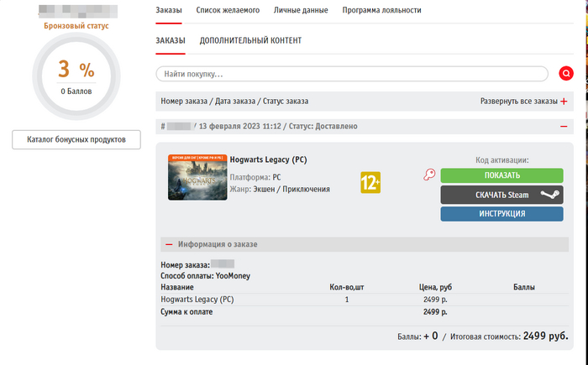Switch to ДОПОЛНИТЕЛЬНЫЙ КОНТЕНТ sub-tab

250,40
